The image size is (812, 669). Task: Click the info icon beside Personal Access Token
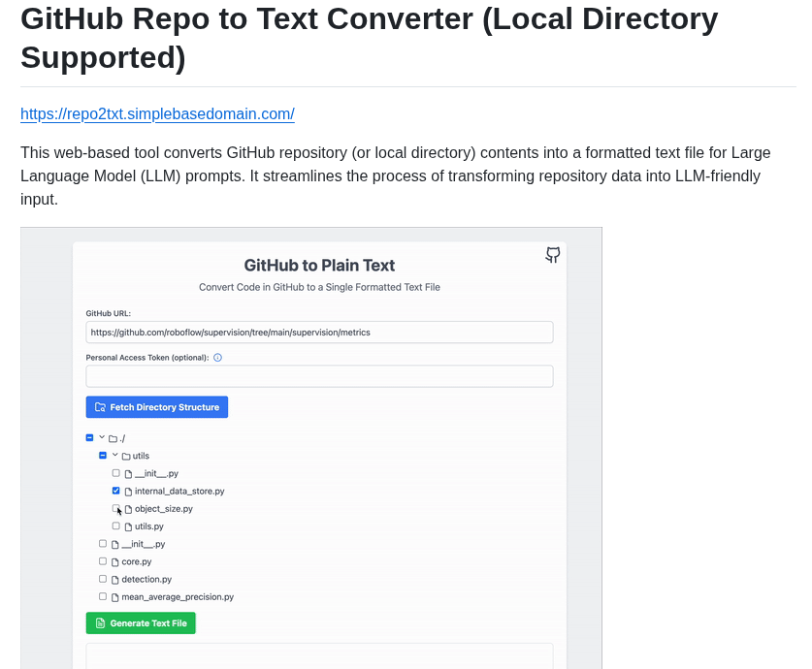point(217,358)
